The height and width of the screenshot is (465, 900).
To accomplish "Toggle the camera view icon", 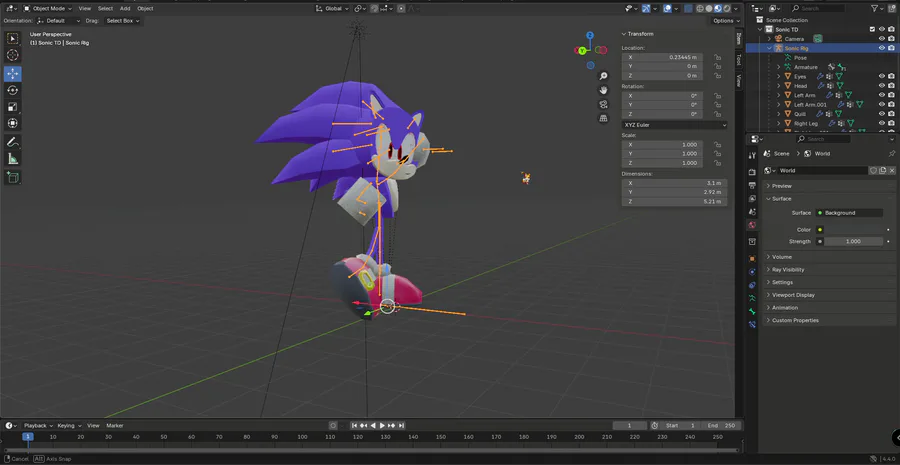I will [x=603, y=104].
